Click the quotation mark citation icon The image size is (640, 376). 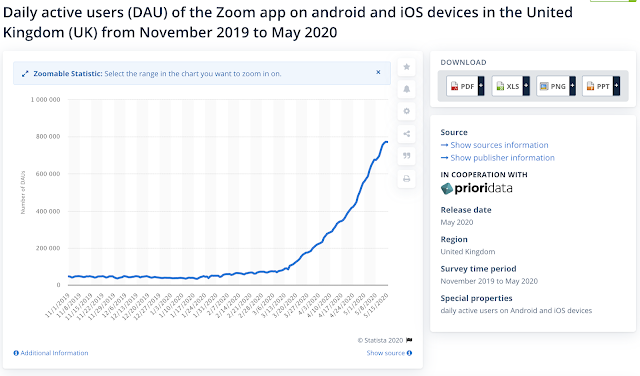tap(407, 156)
